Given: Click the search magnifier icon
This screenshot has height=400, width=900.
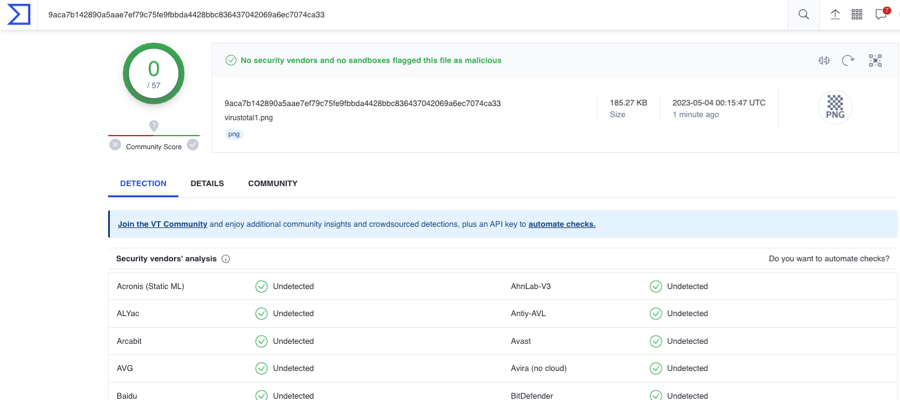Looking at the screenshot, I should pyautogui.click(x=804, y=15).
